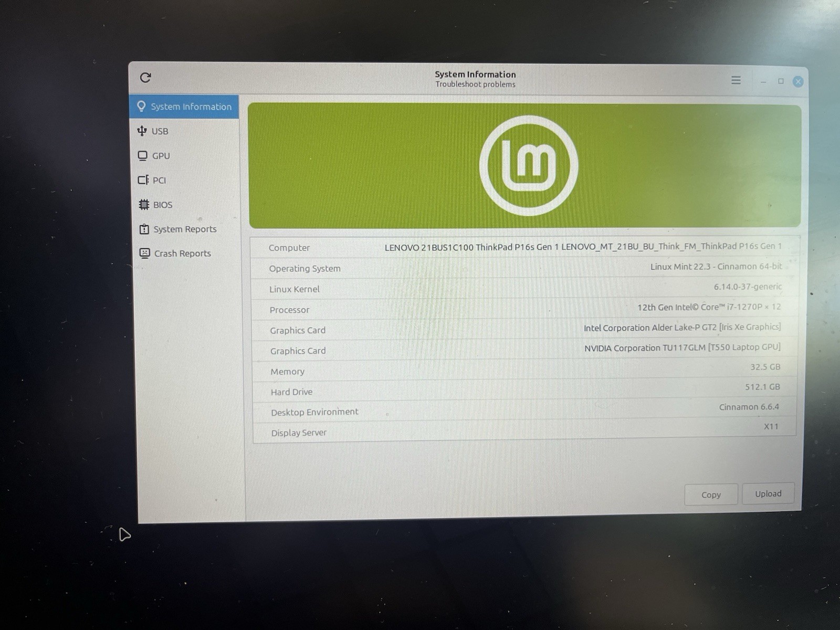
Task: Open the System Information page label
Action: click(x=191, y=107)
